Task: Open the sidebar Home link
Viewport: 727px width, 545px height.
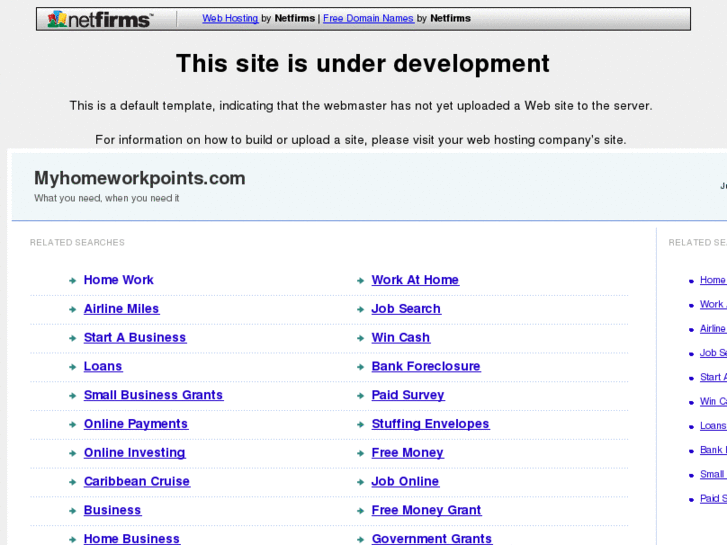Action: click(713, 280)
